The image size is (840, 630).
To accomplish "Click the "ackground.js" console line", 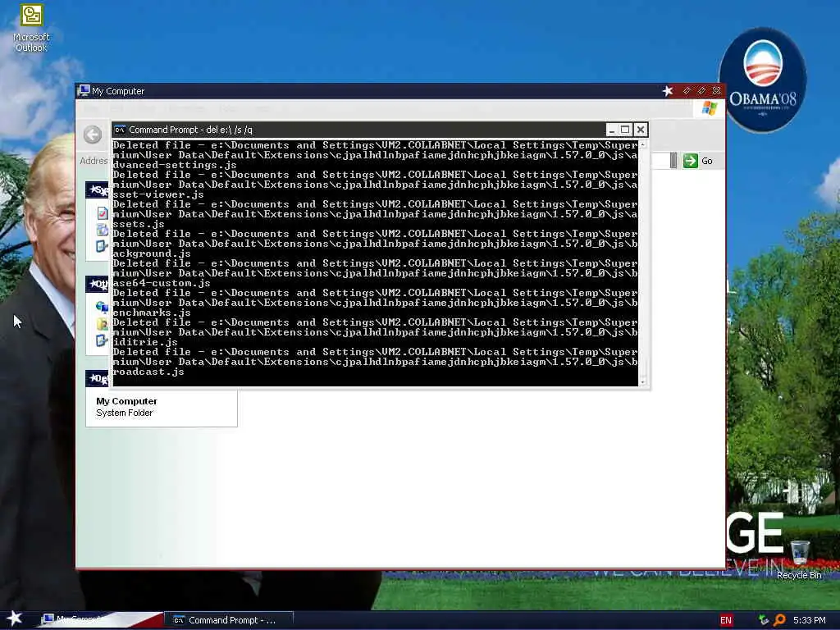I will click(152, 253).
